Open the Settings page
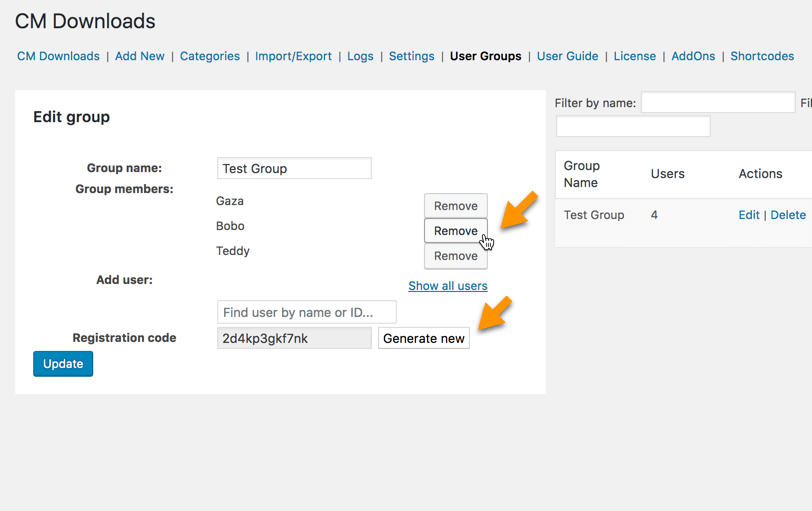This screenshot has width=812, height=511. tap(411, 56)
